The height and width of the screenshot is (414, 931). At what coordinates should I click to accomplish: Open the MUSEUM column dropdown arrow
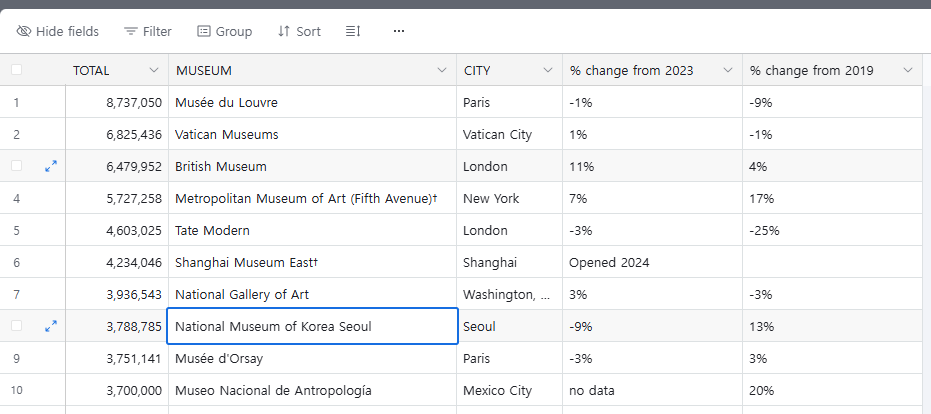441,70
